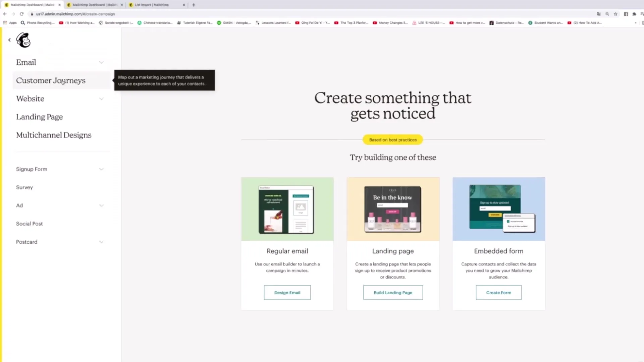Click the back navigation arrow icon
The height and width of the screenshot is (362, 644).
(x=9, y=39)
